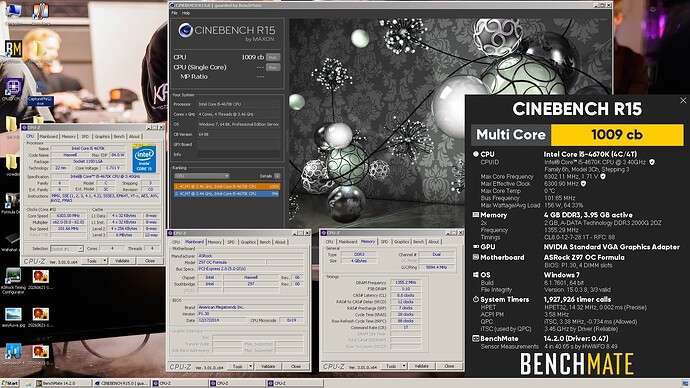The width and height of the screenshot is (690, 388).
Task: Click the Close button in left CPU-Z window
Action: (x=150, y=261)
